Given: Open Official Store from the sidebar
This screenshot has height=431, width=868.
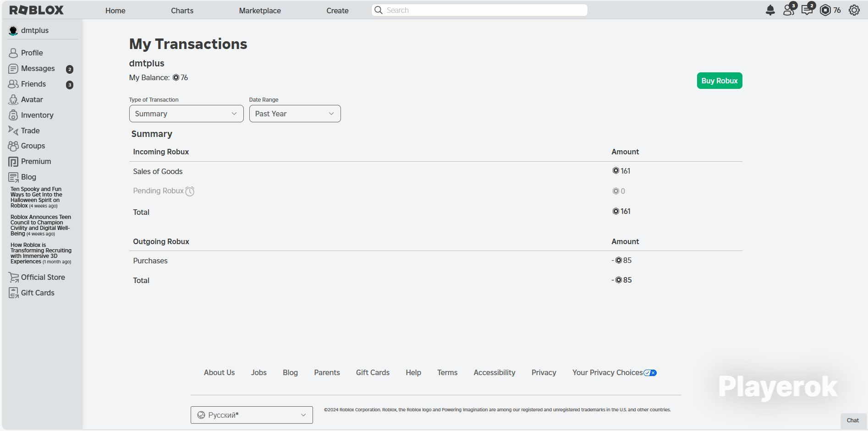Looking at the screenshot, I should [43, 278].
